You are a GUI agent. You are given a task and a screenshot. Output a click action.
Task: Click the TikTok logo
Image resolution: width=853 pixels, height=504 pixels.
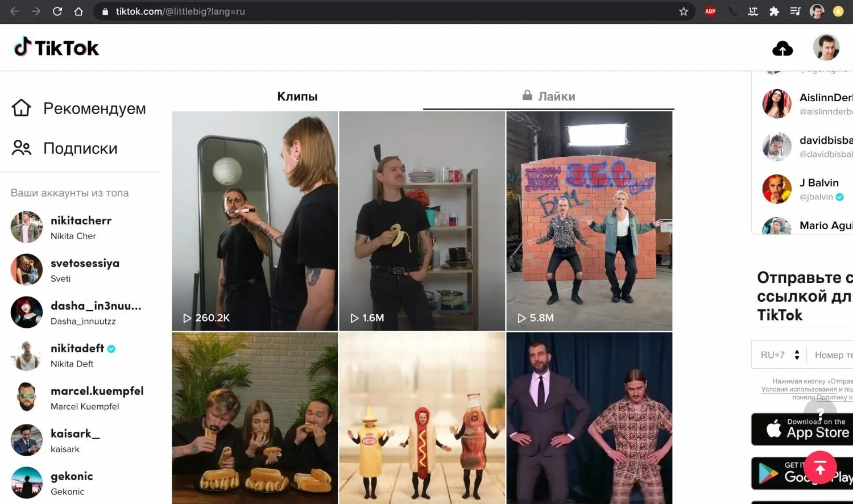[x=56, y=48]
